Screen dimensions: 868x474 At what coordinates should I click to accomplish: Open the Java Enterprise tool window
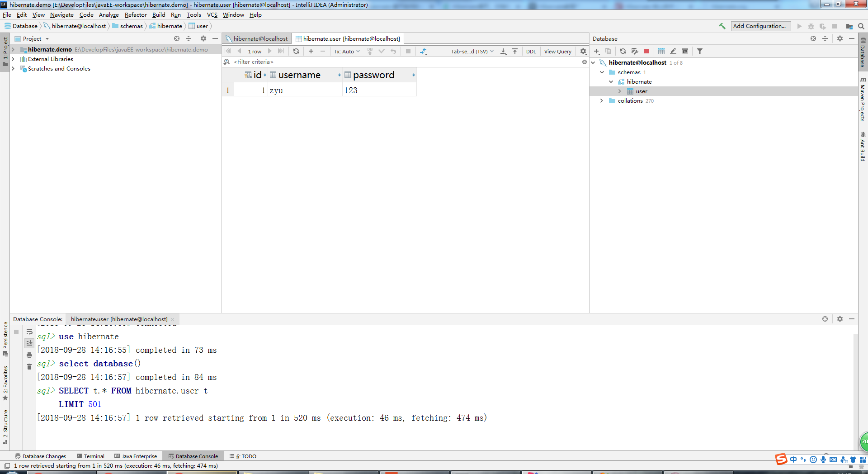tap(136, 456)
